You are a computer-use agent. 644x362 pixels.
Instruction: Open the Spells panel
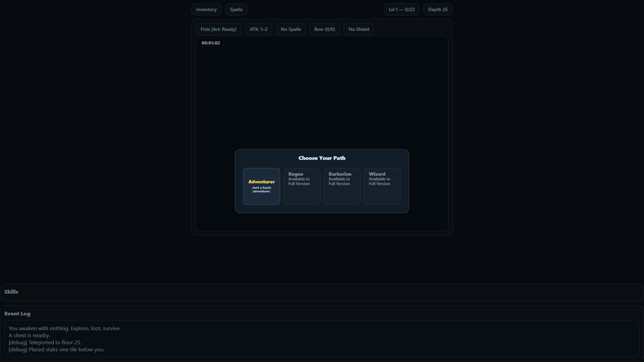click(x=236, y=9)
